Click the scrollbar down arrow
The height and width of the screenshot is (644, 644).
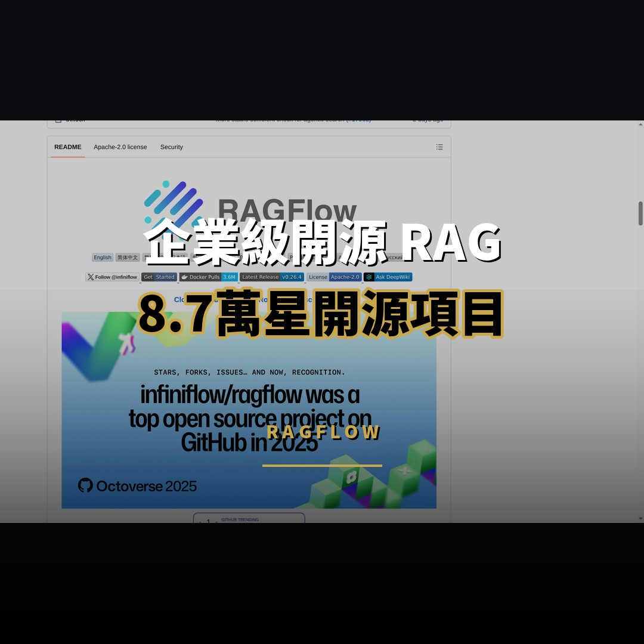(x=640, y=519)
